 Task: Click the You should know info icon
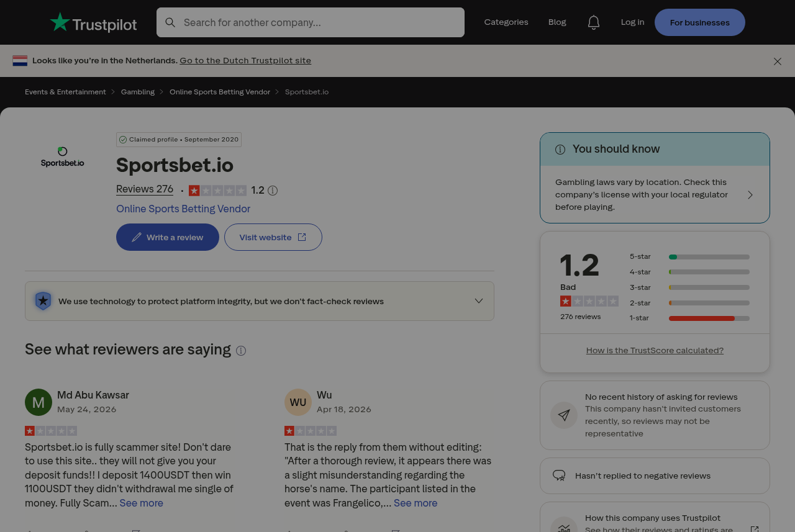(560, 149)
